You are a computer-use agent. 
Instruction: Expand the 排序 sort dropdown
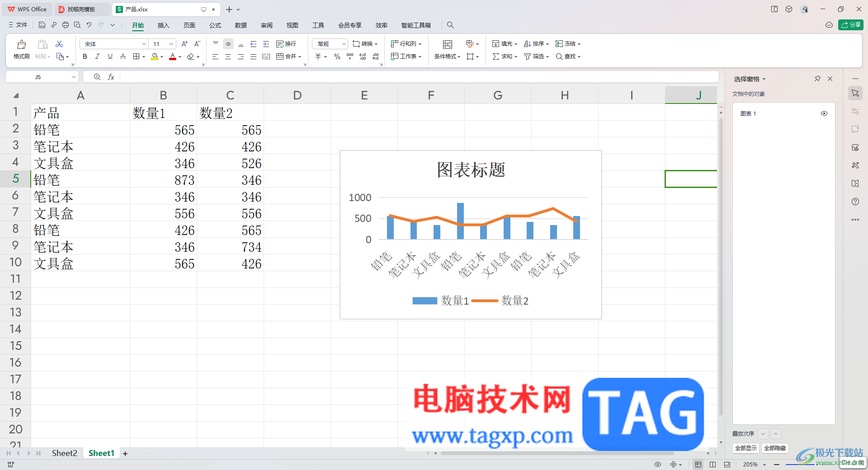547,44
